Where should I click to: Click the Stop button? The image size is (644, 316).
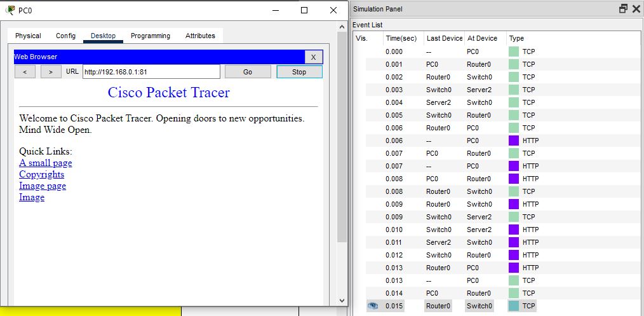[x=299, y=72]
